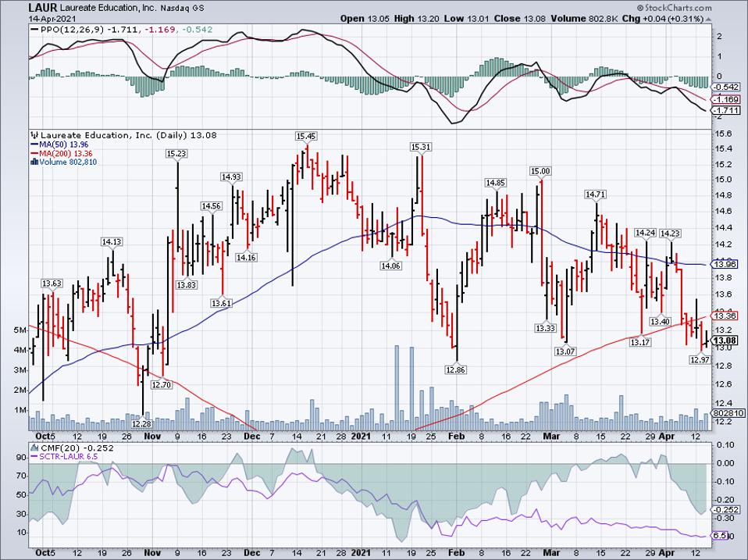Click the 15.45 price high annotation

click(306, 137)
